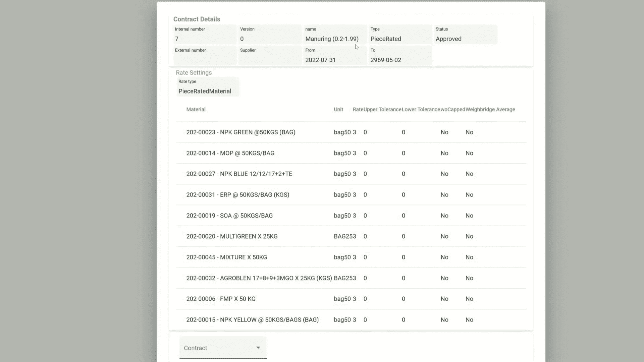Click the Weighbridge Average column header
This screenshot has height=362, width=644.
pos(490,109)
